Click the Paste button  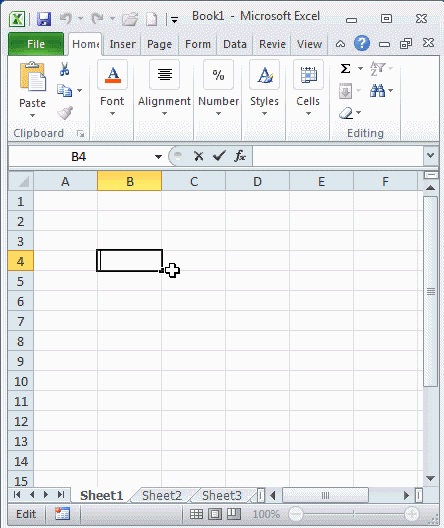coord(32,90)
